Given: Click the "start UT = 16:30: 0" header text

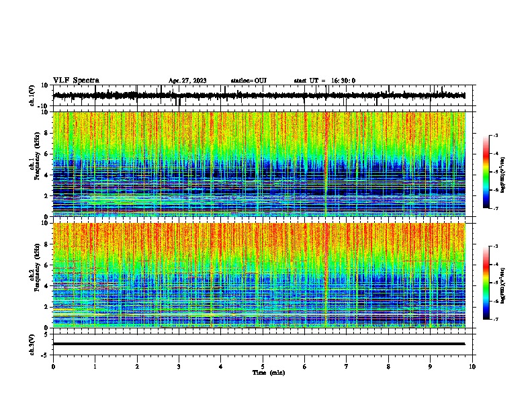Looking at the screenshot, I should 324,81.
